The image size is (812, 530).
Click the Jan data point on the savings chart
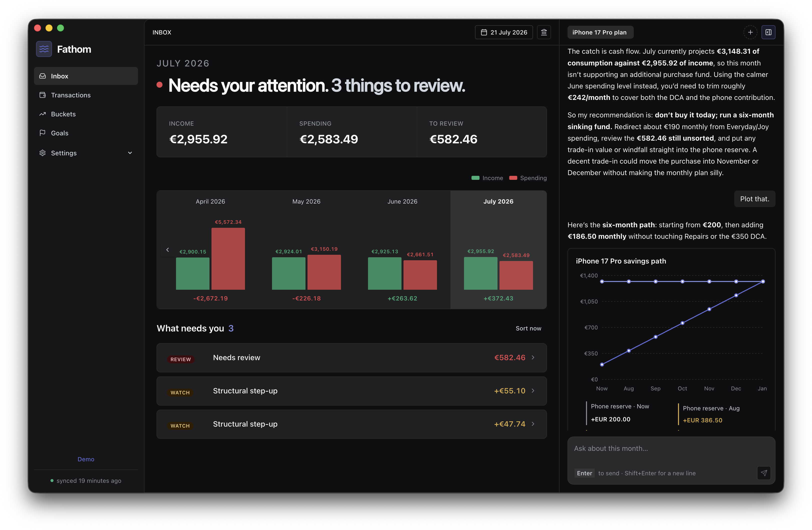pos(763,281)
